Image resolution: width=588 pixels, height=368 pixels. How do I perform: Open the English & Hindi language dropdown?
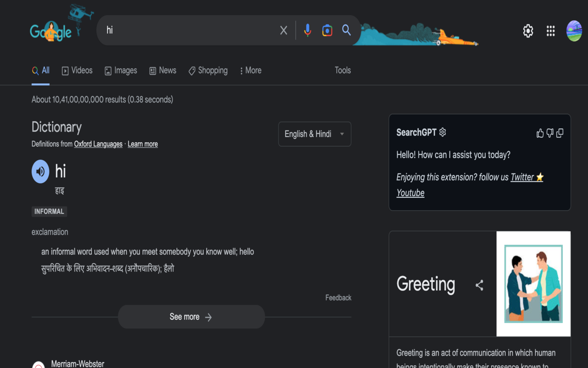pos(315,134)
